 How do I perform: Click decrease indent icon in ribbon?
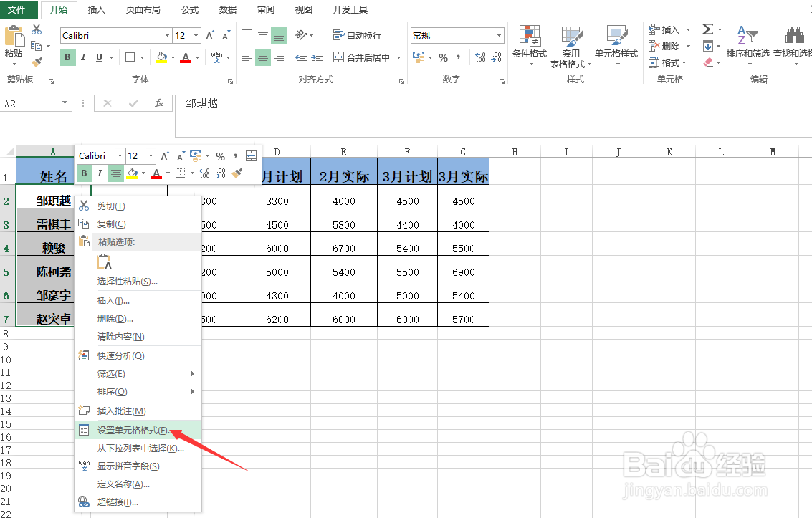click(301, 57)
